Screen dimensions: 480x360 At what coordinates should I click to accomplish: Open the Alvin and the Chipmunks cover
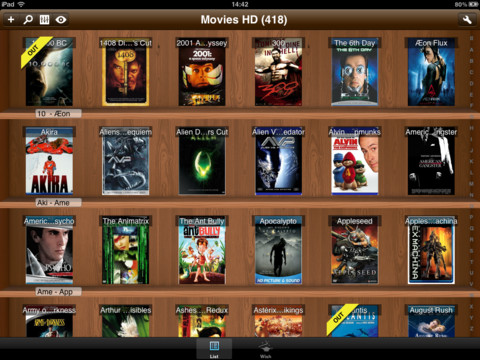tap(355, 161)
